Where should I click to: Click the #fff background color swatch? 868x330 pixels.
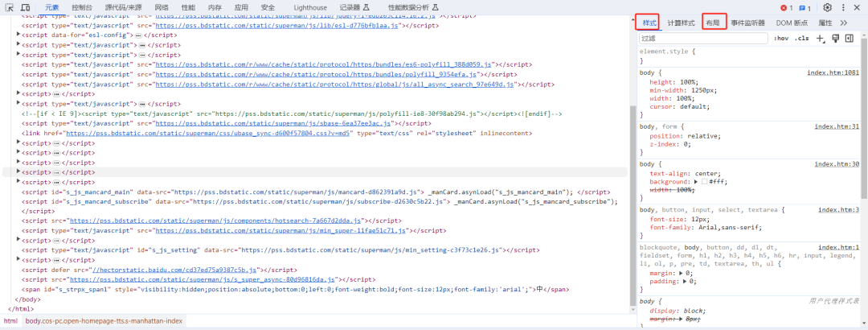[706, 182]
